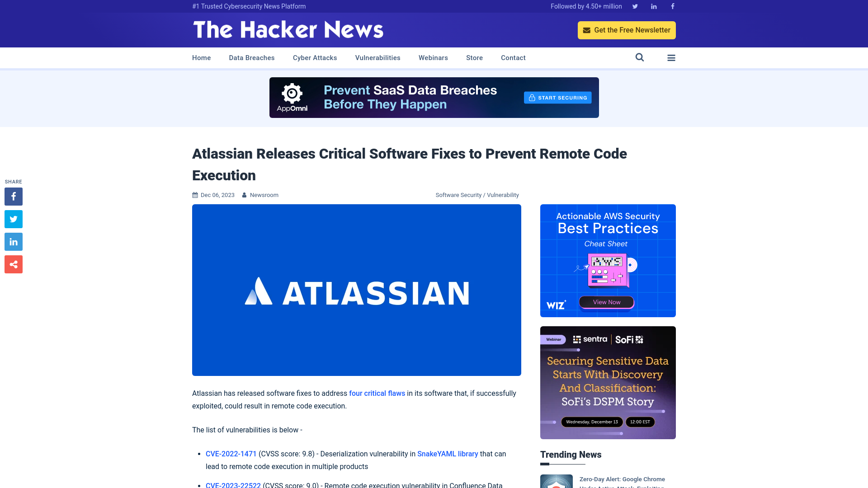Screen dimensions: 868x488
Task: Click Get the Free Newsletter button
Action: pos(627,30)
